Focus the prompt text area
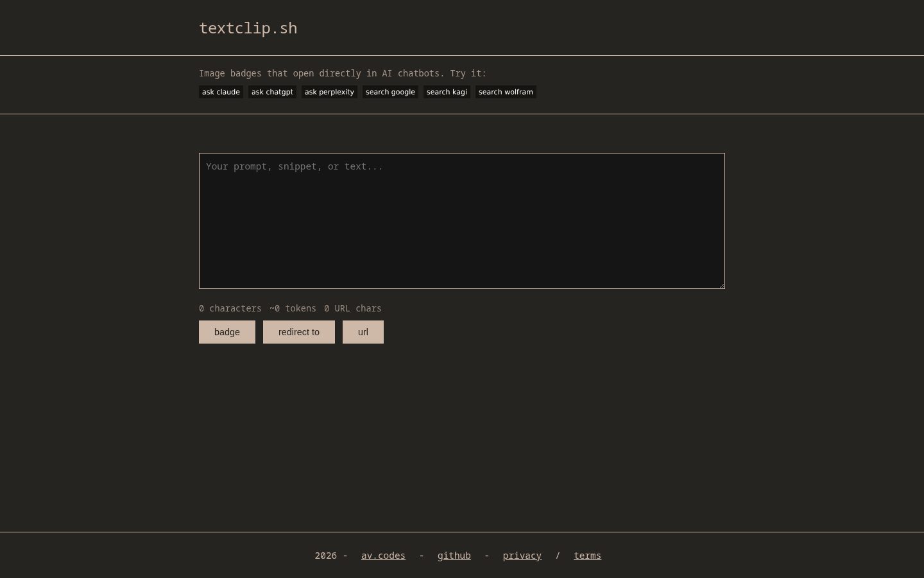Screen dimensions: 924x578 (x=462, y=221)
